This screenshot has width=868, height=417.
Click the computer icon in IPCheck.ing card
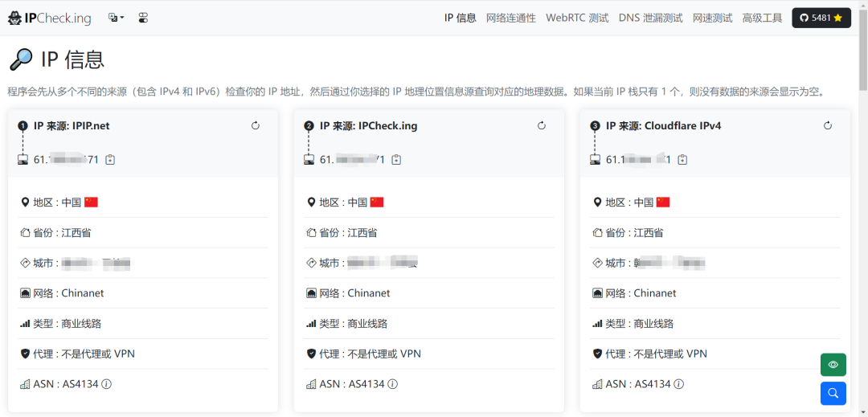click(x=309, y=160)
